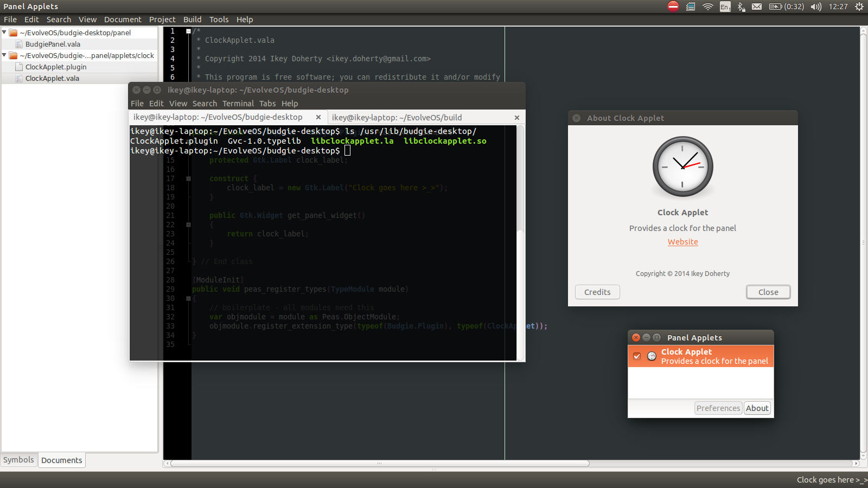This screenshot has height=488, width=868.
Task: Open the mail messaging indicator
Action: (x=757, y=7)
